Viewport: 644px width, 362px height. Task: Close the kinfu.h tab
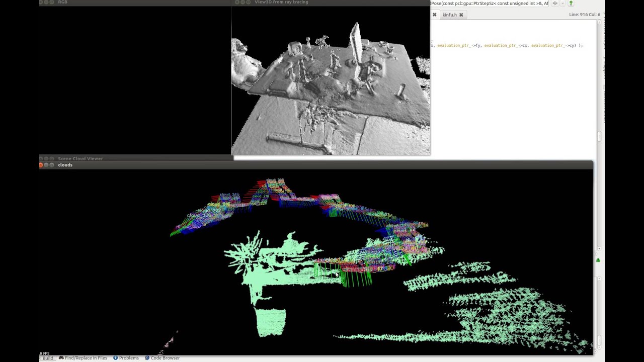(x=461, y=15)
